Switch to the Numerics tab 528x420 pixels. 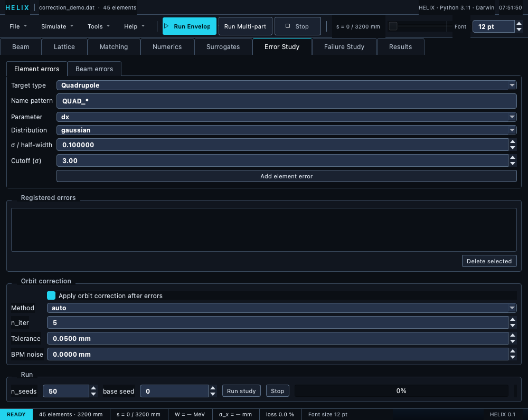point(167,47)
